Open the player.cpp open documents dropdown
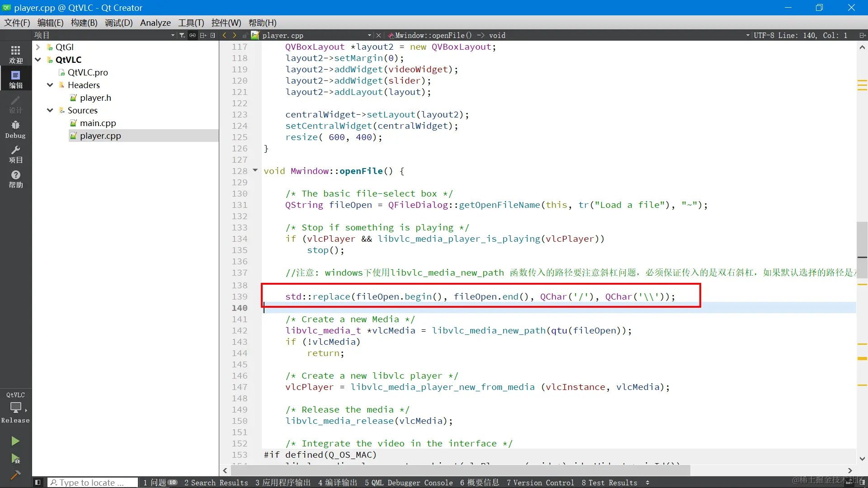 point(369,35)
